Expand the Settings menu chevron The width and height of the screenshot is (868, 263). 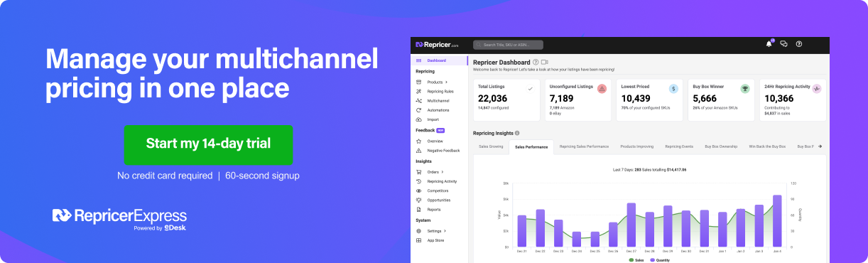pyautogui.click(x=446, y=231)
